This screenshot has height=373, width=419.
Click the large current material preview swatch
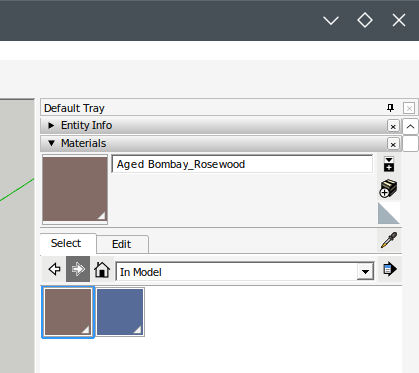click(x=75, y=189)
